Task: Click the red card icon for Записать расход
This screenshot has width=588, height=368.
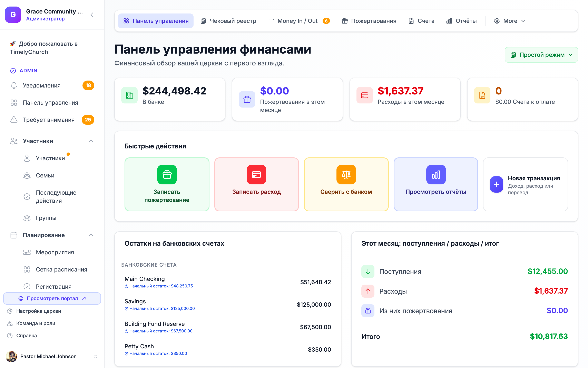Action: pyautogui.click(x=256, y=175)
